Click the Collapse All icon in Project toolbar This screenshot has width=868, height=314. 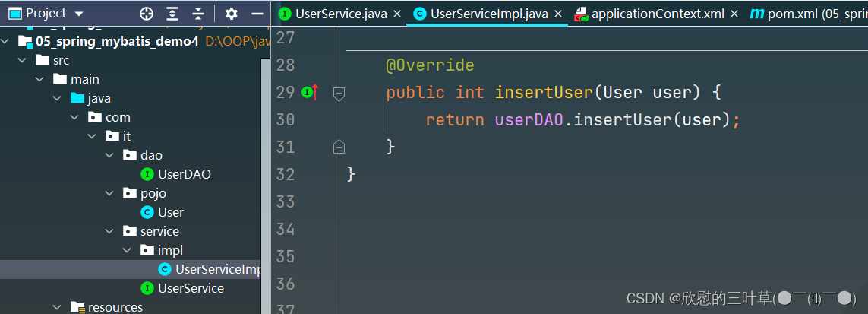pos(198,14)
